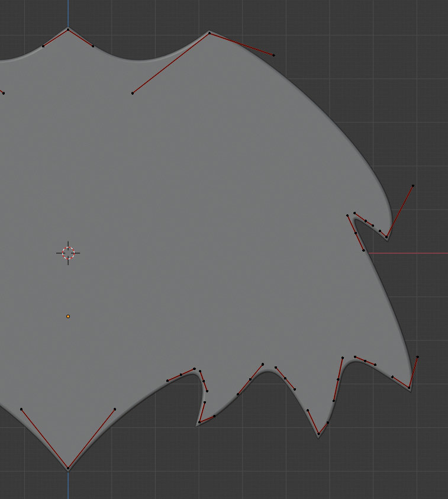Select isolated handle endpoint at far right upper
This screenshot has width=448, height=499.
pyautogui.click(x=413, y=185)
